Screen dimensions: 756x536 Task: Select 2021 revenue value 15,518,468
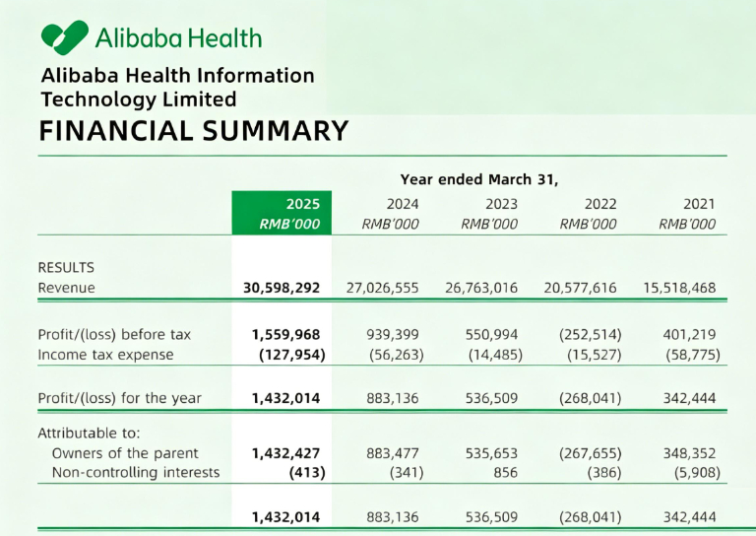point(679,288)
